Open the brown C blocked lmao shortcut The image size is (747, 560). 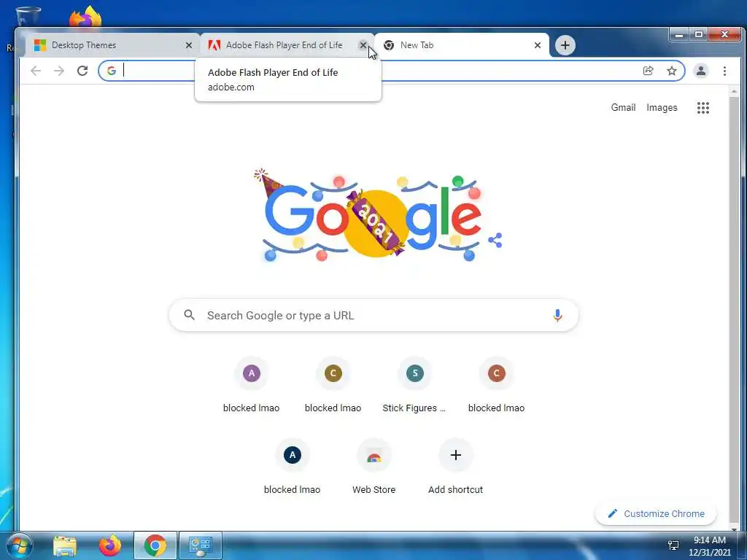pyautogui.click(x=333, y=386)
